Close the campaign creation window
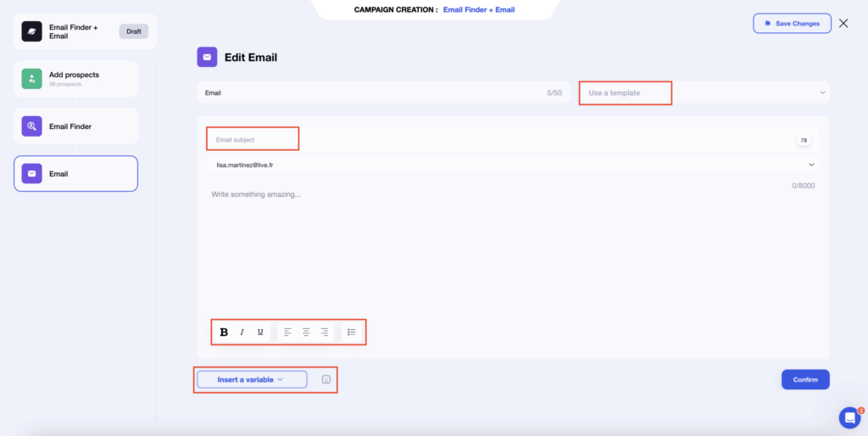The width and height of the screenshot is (868, 436). 843,24
